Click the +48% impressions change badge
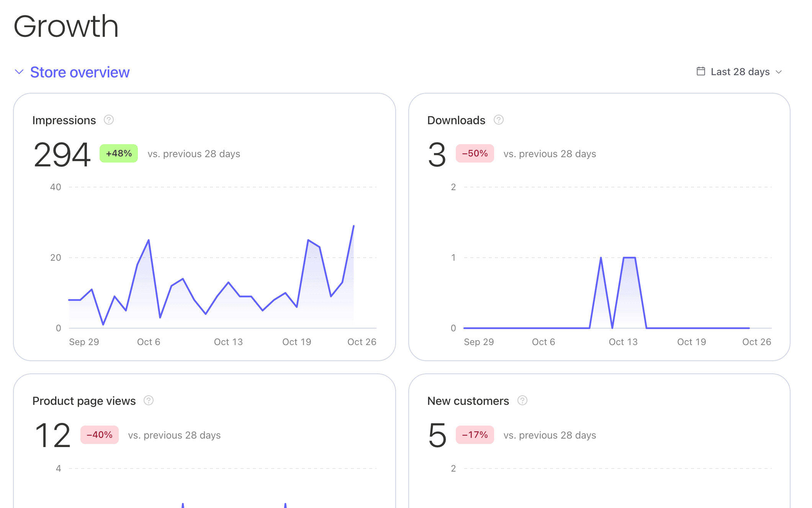Viewport: 812px width, 508px height. point(119,153)
